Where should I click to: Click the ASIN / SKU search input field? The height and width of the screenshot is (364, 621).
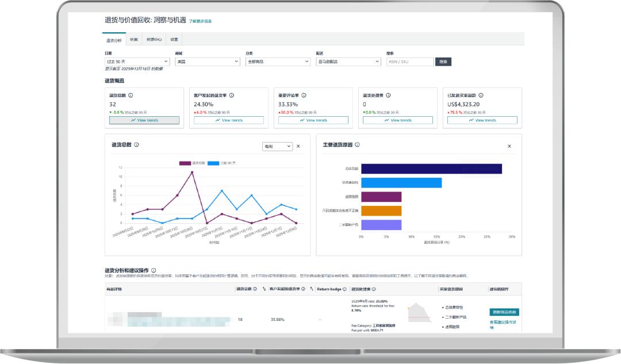point(409,62)
